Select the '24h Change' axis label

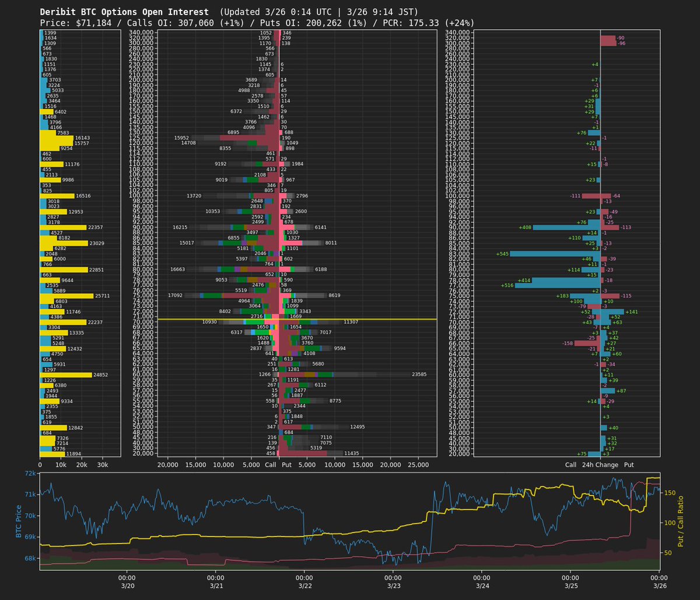(x=600, y=465)
